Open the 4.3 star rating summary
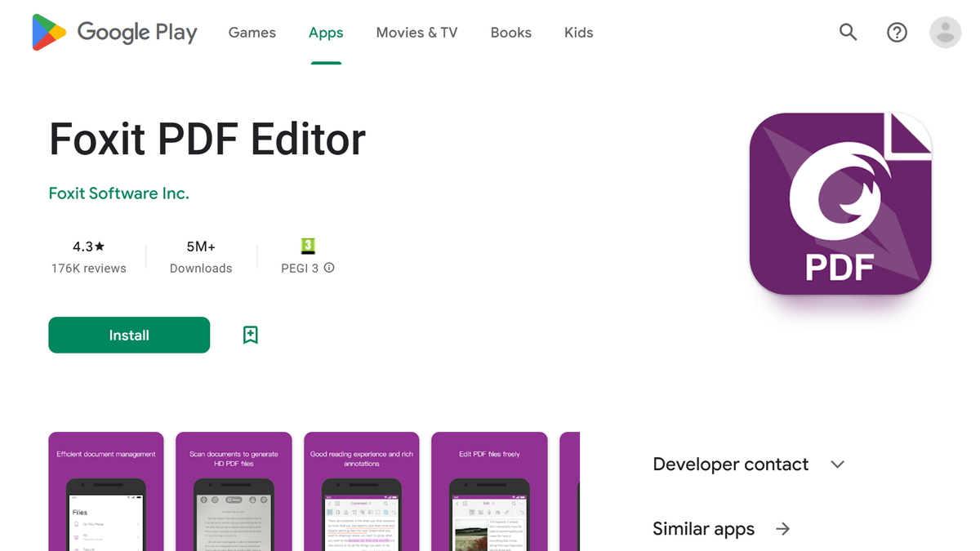This screenshot has width=980, height=551. (x=89, y=246)
